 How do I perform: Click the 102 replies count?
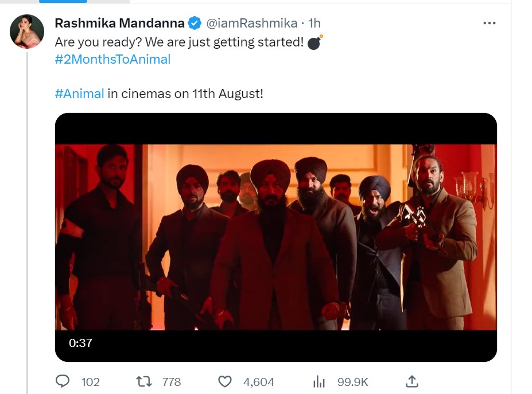(x=90, y=381)
